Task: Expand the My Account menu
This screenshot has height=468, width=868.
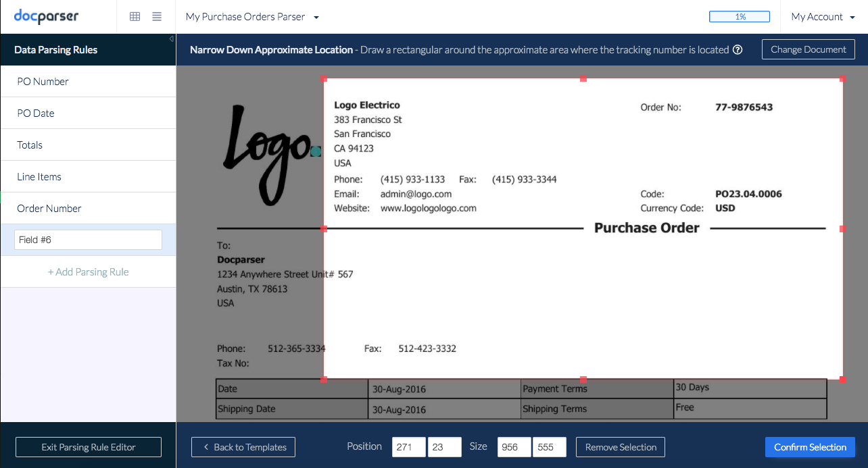Action: click(823, 16)
